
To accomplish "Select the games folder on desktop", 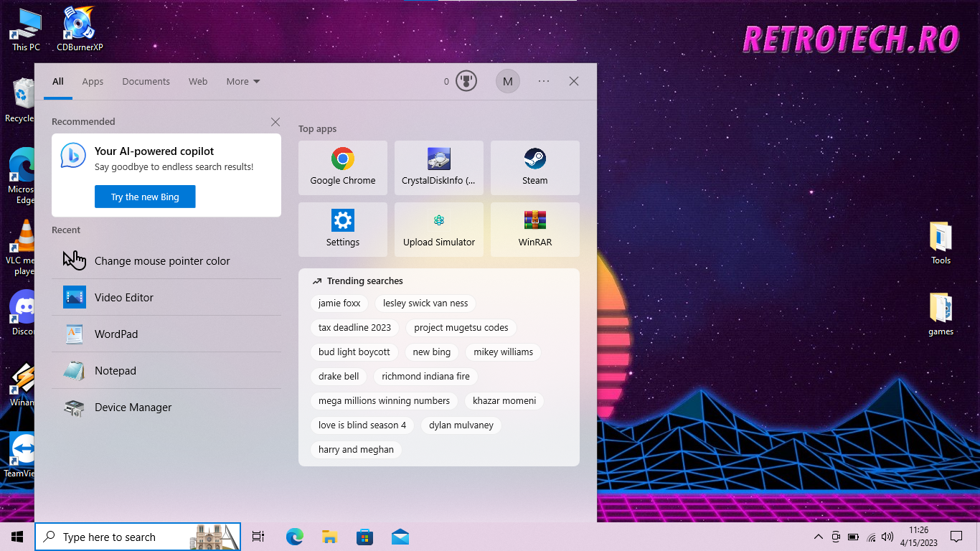I will coord(941,314).
